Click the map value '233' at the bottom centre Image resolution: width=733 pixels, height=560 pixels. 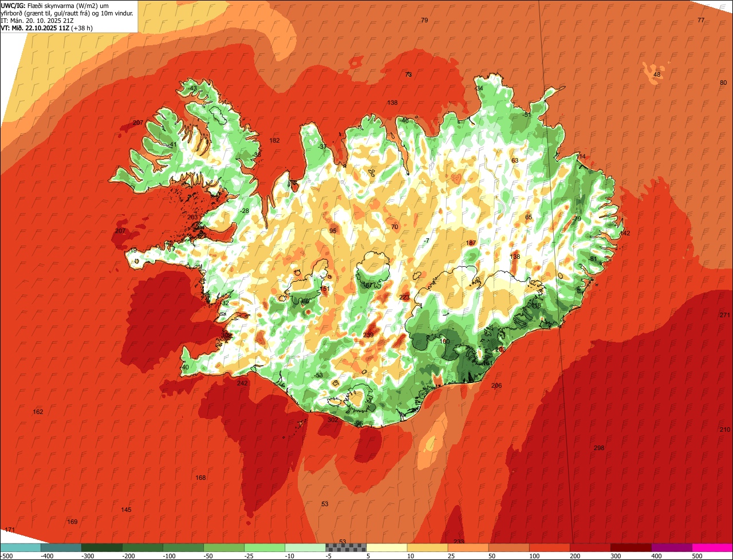tap(459, 542)
